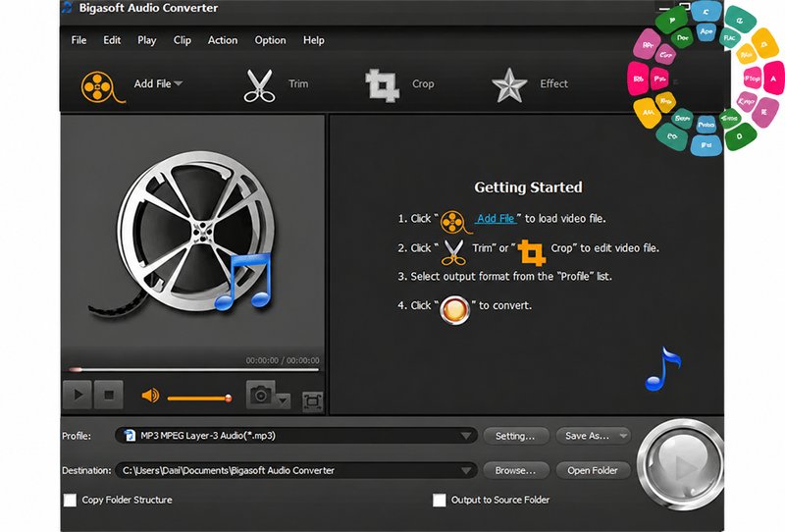
Task: Click the Destination: label
Action: 86,471
